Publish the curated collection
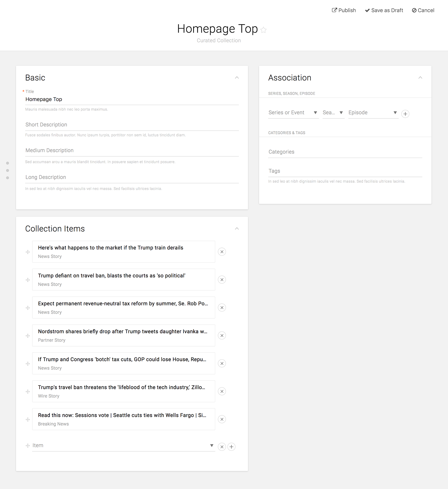This screenshot has width=448, height=489. (x=344, y=10)
